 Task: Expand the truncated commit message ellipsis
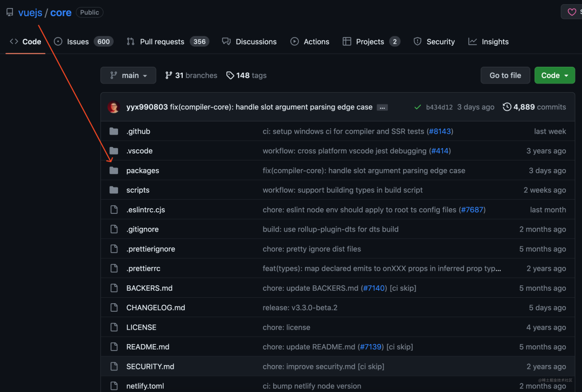tap(382, 107)
